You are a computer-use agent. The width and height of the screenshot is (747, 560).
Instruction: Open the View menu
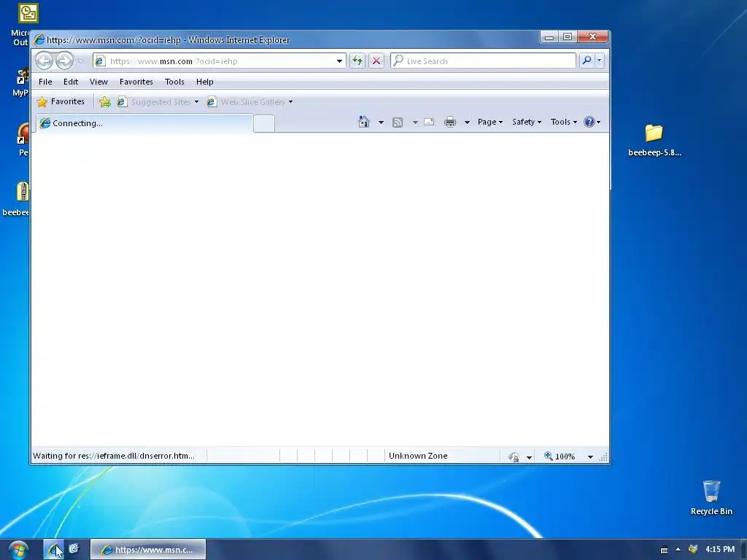98,82
